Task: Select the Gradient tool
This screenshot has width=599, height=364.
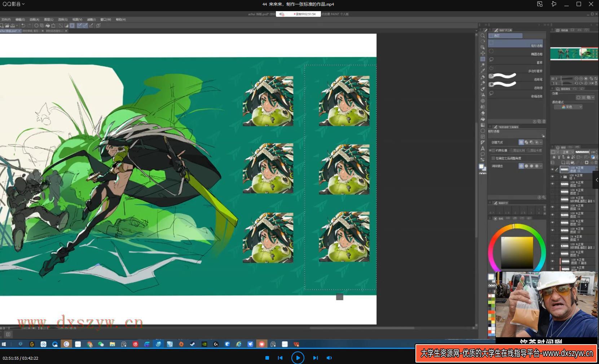Action: pyautogui.click(x=483, y=125)
